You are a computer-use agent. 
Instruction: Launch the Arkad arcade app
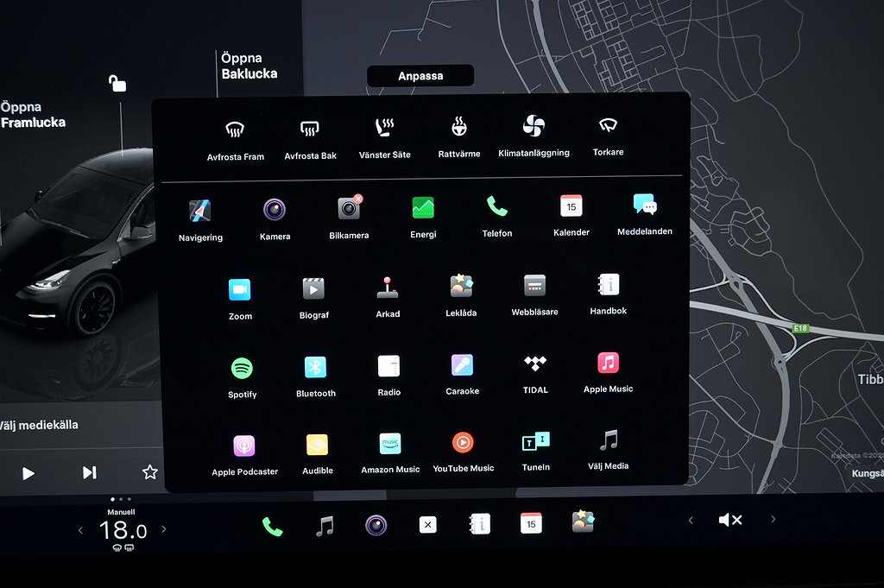point(388,288)
